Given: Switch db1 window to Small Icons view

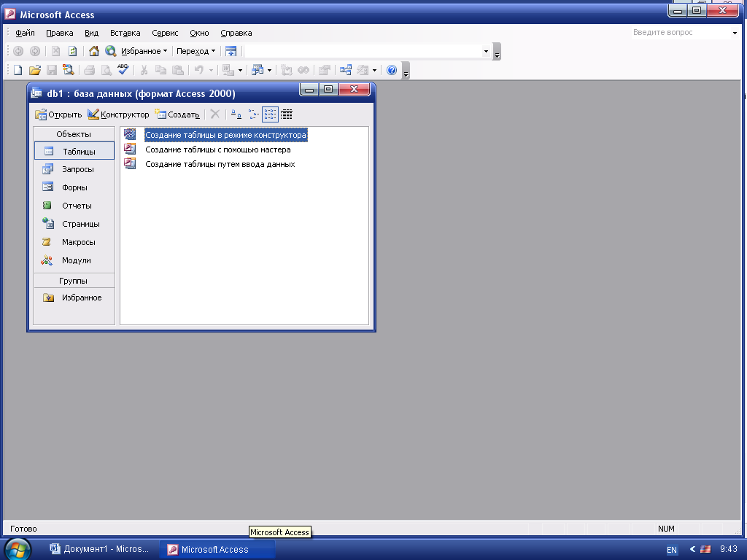Looking at the screenshot, I should click(x=253, y=114).
